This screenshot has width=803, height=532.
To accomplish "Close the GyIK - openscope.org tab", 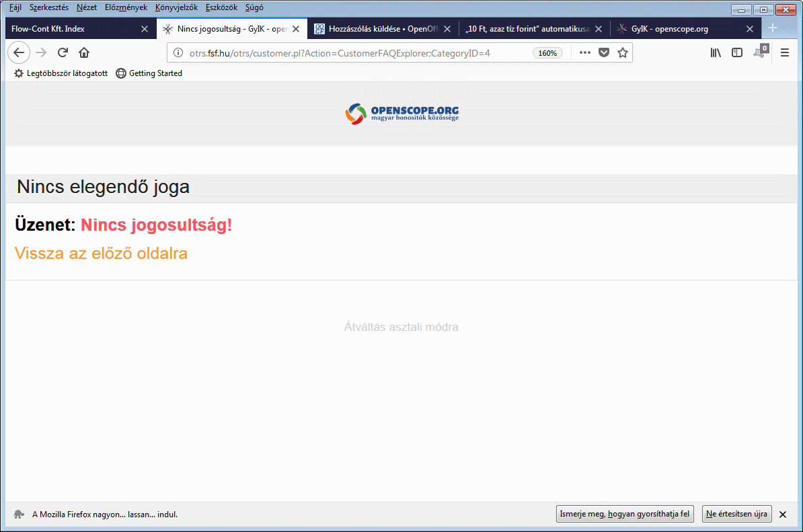I will pos(750,29).
